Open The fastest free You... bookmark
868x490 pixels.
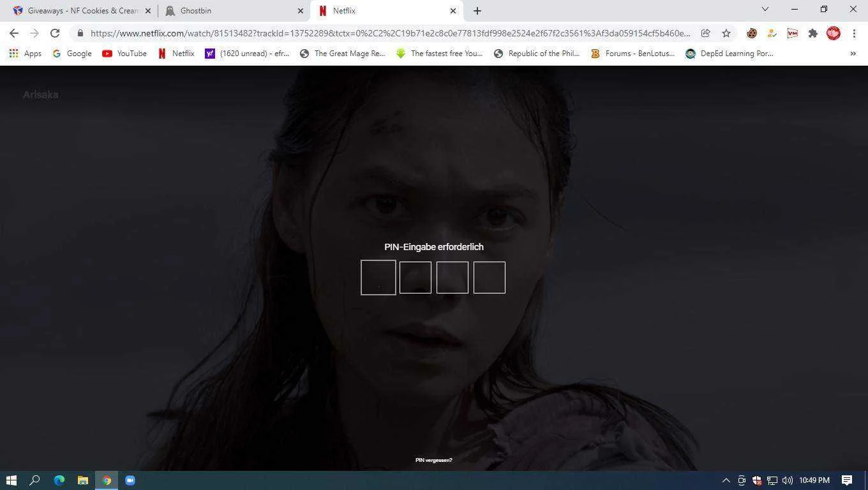[439, 54]
